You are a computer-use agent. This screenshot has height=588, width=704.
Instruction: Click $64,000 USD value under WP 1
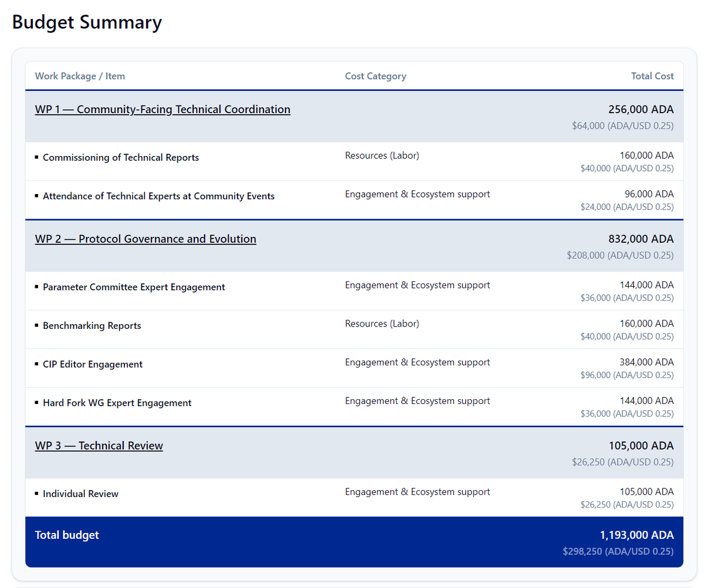pyautogui.click(x=623, y=125)
